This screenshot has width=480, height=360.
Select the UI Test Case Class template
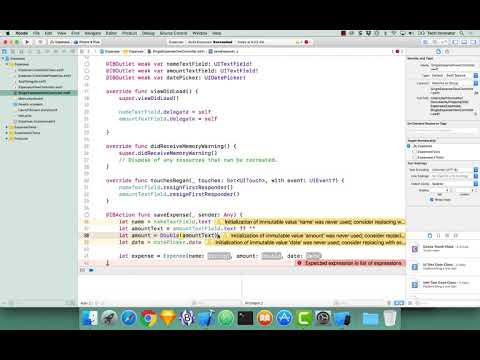coord(443,266)
